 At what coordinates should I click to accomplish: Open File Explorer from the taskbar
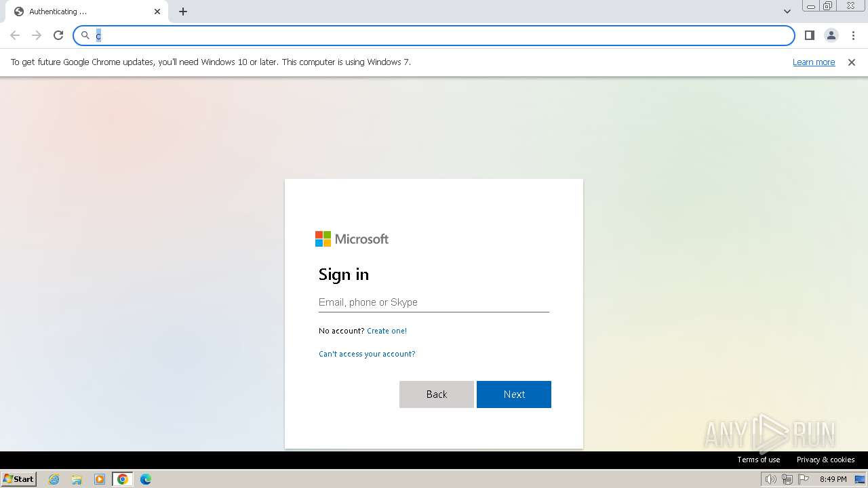77,479
